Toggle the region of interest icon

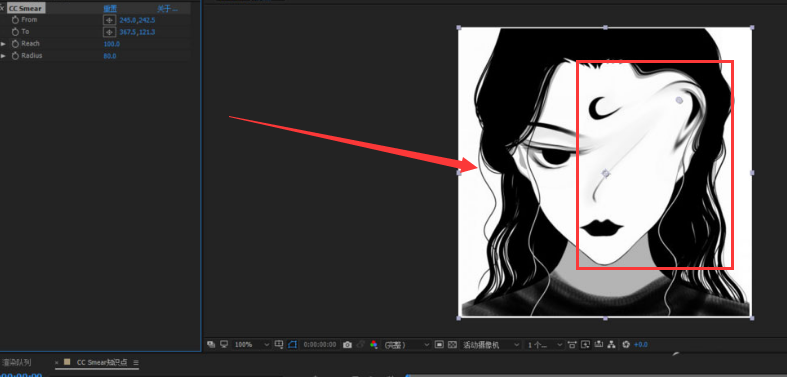(x=439, y=345)
